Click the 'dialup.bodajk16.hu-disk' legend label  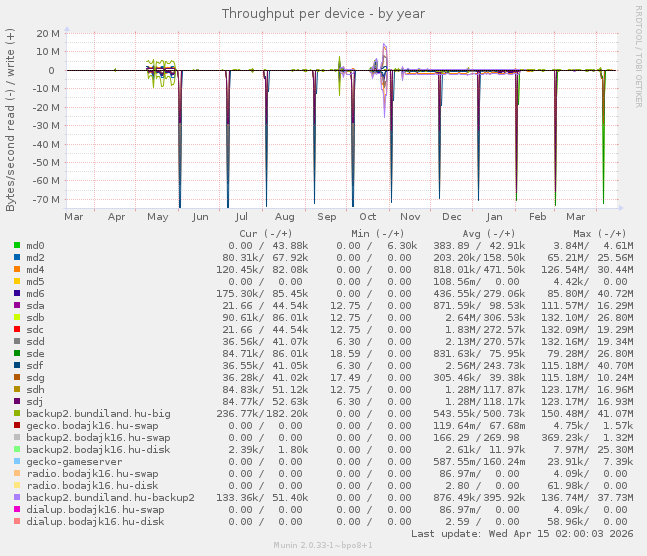point(95,521)
